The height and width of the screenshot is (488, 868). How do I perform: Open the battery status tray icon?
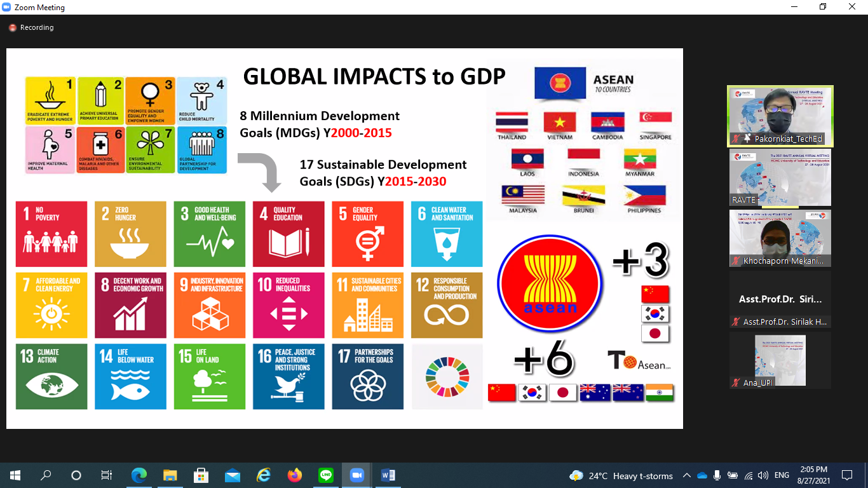pos(733,475)
